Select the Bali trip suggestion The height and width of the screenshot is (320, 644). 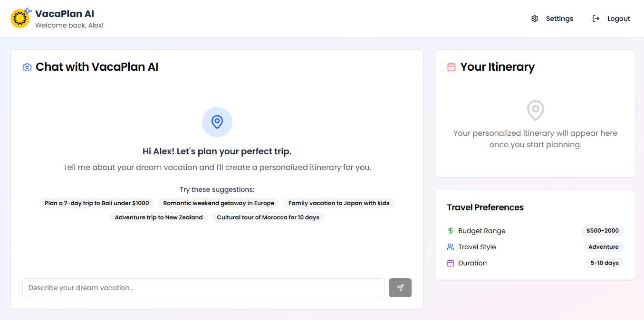(x=96, y=203)
